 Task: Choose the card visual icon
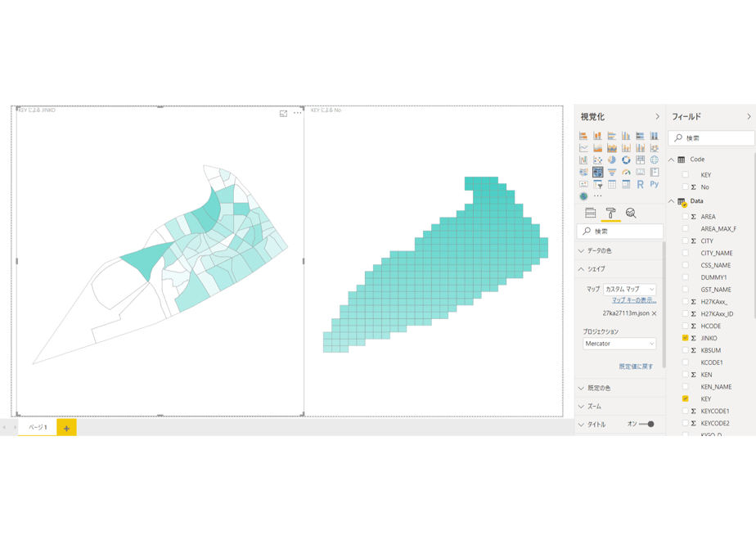[x=641, y=172]
